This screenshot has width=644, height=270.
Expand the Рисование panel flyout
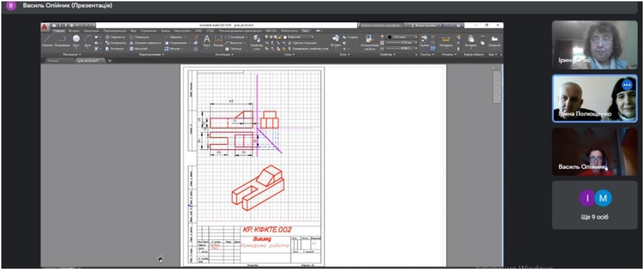point(72,54)
